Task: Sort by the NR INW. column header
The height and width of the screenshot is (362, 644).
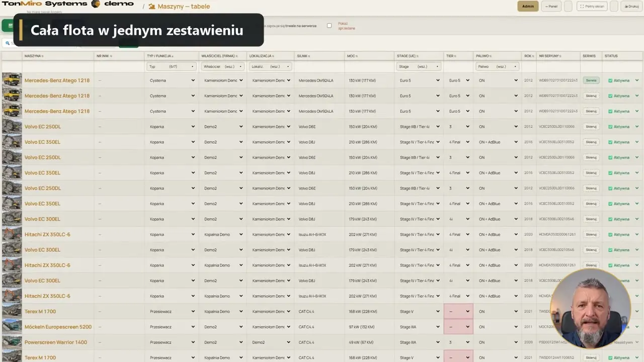Action: pyautogui.click(x=104, y=56)
